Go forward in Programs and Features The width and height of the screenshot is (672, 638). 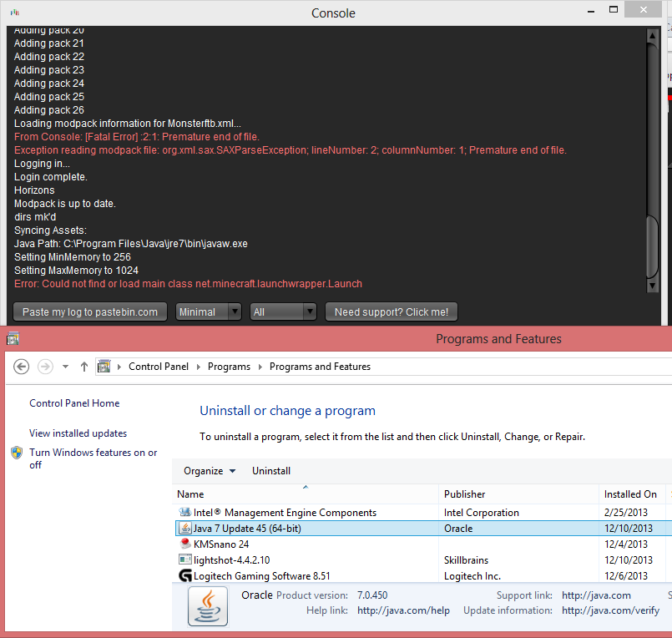45,367
